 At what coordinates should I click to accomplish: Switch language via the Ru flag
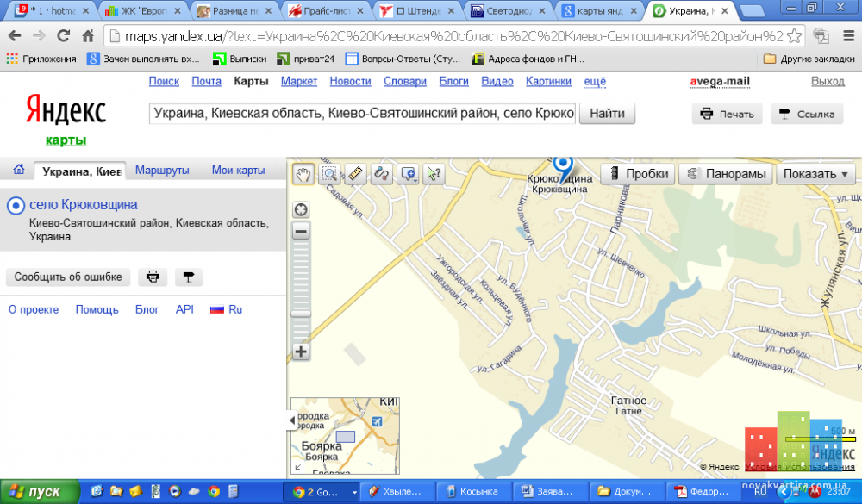pos(226,309)
